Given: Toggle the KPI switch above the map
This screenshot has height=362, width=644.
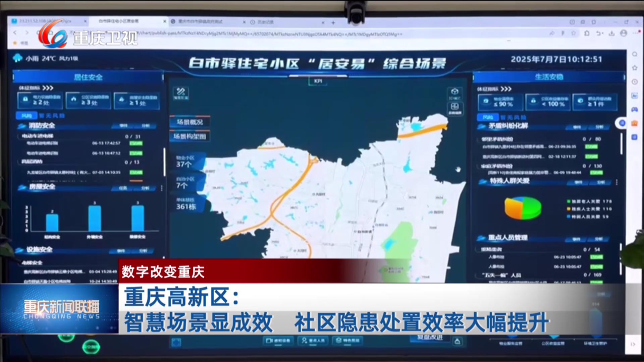Looking at the screenshot, I should 318,81.
